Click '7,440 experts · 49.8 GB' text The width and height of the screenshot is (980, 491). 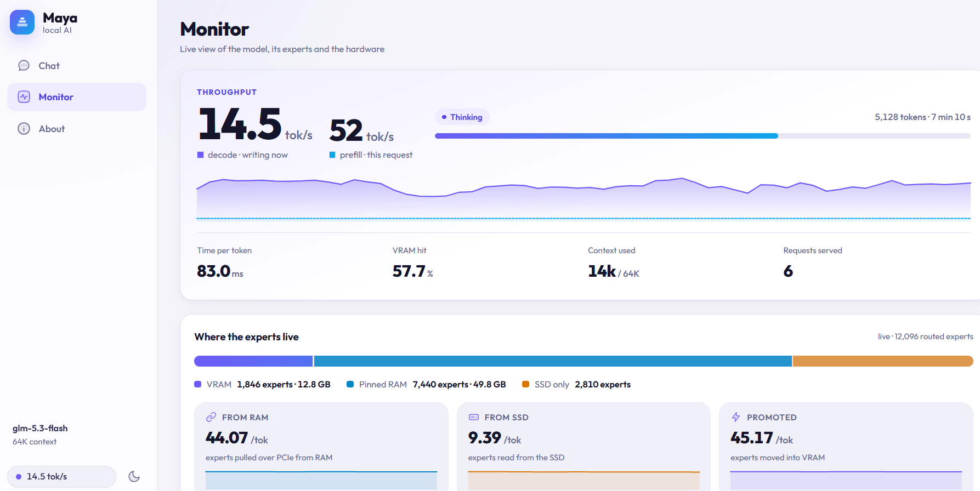click(x=459, y=385)
